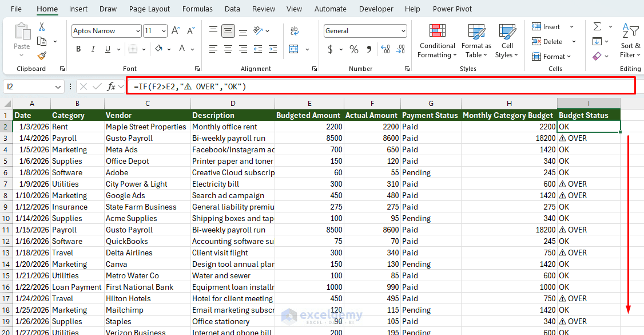Click the Borders icon
644x335 pixels.
133,49
